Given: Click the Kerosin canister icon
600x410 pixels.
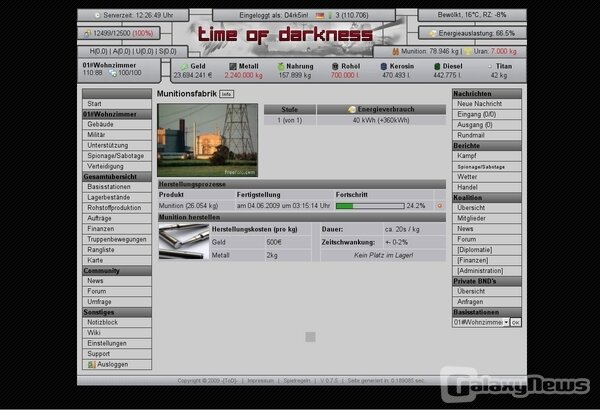Looking at the screenshot, I should coord(383,66).
